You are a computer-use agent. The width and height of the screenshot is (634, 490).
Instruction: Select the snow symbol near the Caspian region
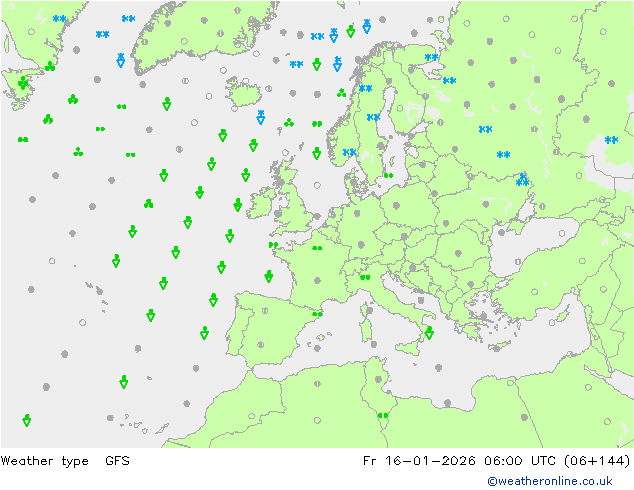tap(611, 140)
